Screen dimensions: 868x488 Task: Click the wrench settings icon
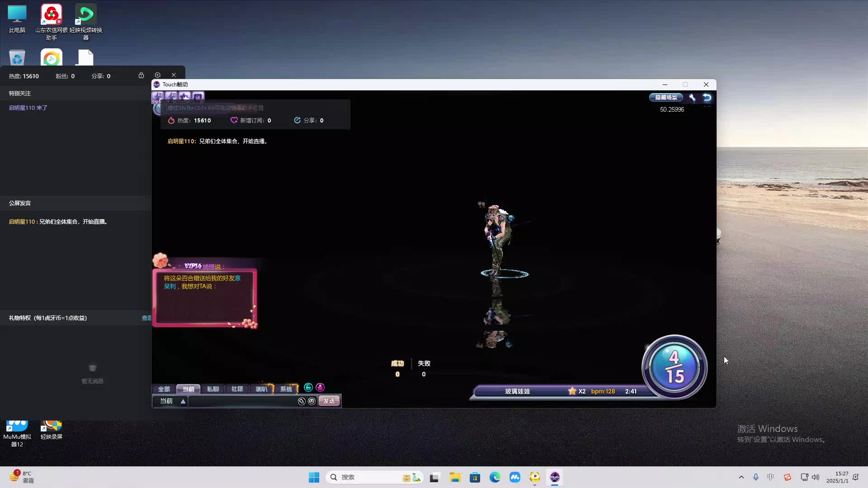pos(692,97)
